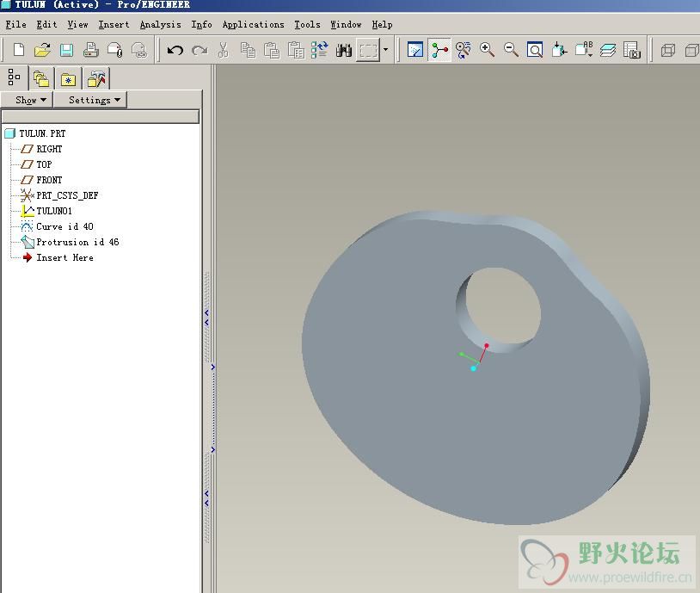Open the Connections tab

click(96, 79)
